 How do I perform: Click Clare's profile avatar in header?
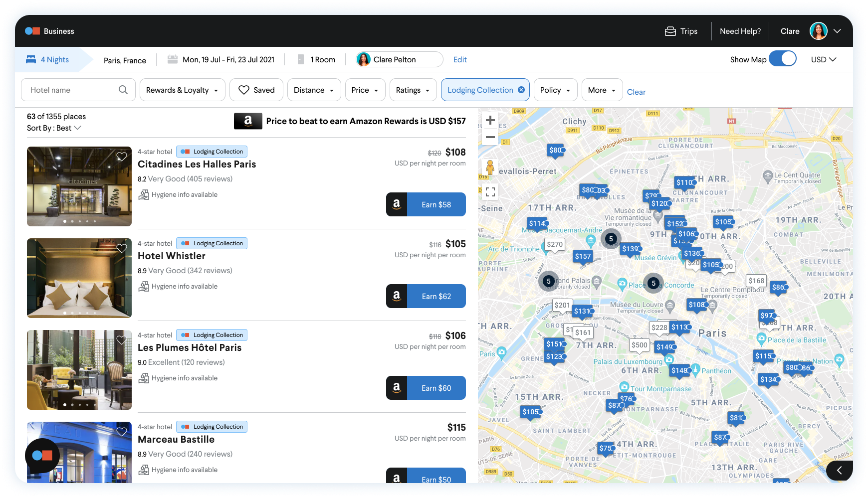[818, 31]
